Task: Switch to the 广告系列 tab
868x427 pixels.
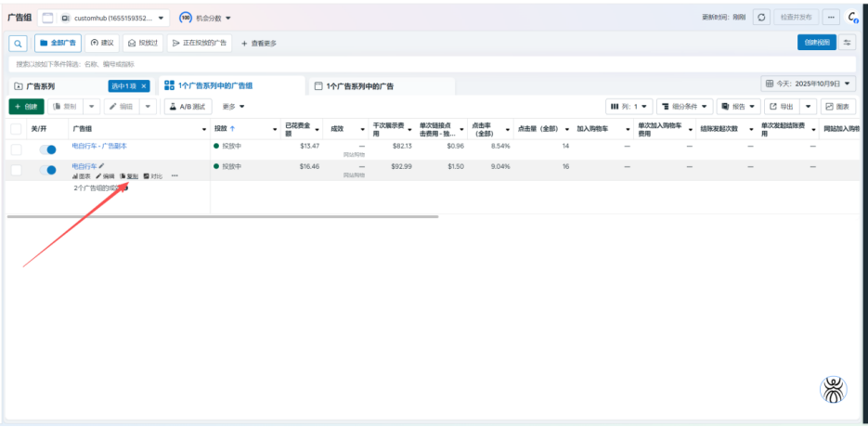Action: pos(42,85)
